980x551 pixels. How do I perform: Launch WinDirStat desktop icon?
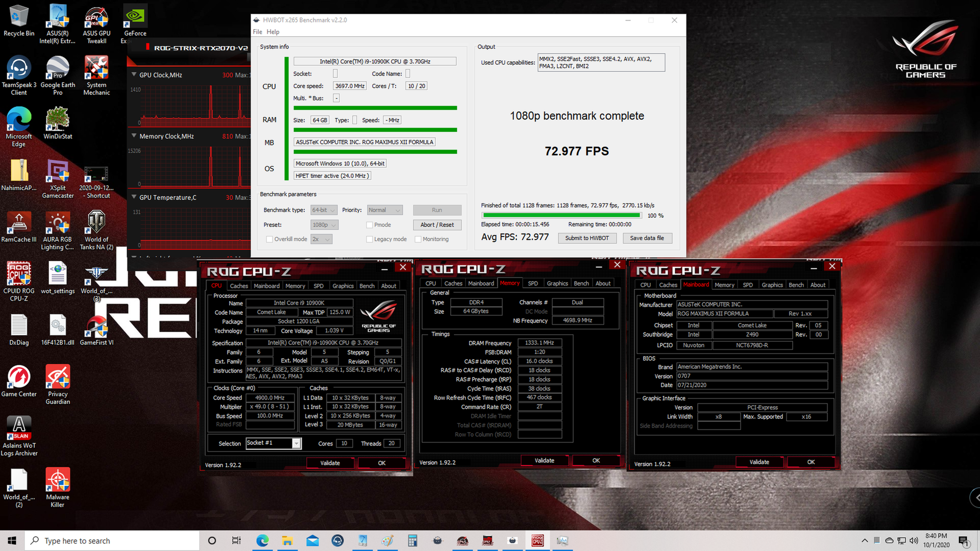[x=58, y=123]
